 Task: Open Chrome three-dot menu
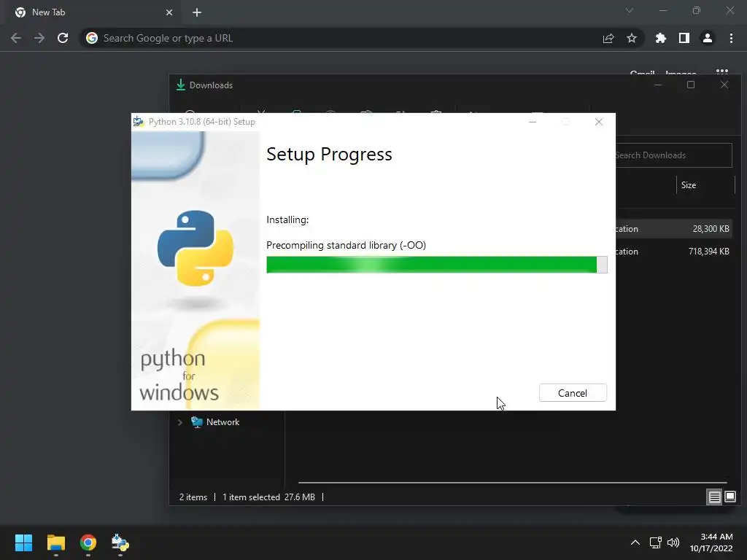(731, 38)
